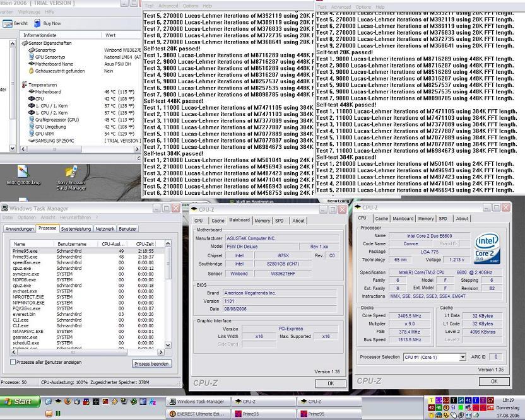Click the BIOS Date field 08/08/2006
This screenshot has width=525, height=420.
[281, 309]
